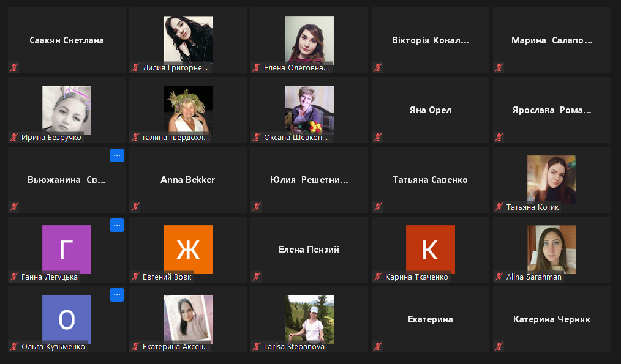This screenshot has width=621, height=364.
Task: Open more options on Ганна Легуцька tile
Action: [x=117, y=225]
